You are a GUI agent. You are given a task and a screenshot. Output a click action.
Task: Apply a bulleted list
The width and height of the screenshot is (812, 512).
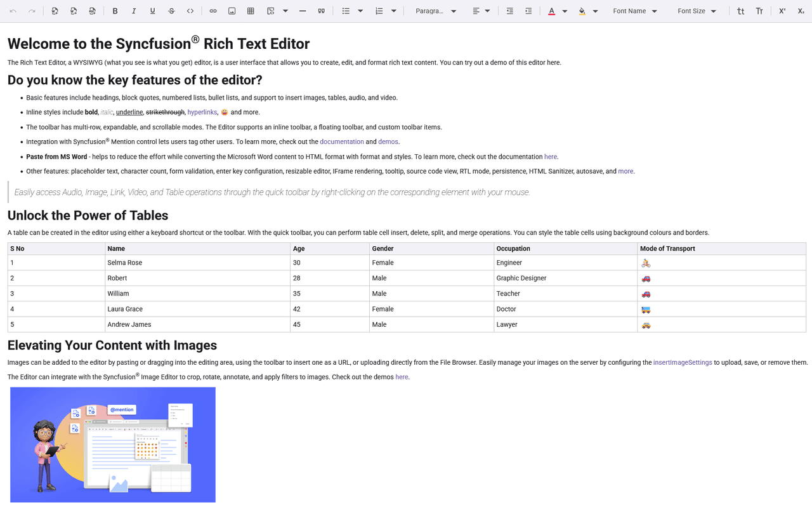coord(346,11)
